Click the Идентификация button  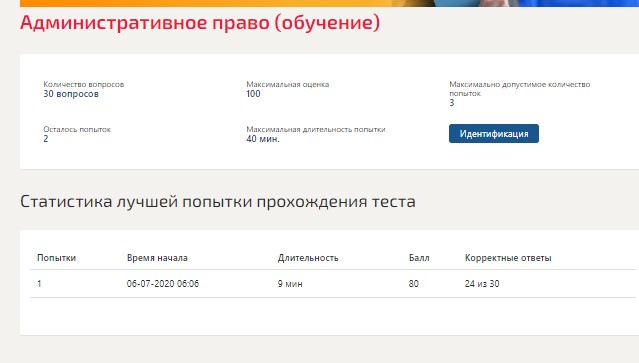494,134
